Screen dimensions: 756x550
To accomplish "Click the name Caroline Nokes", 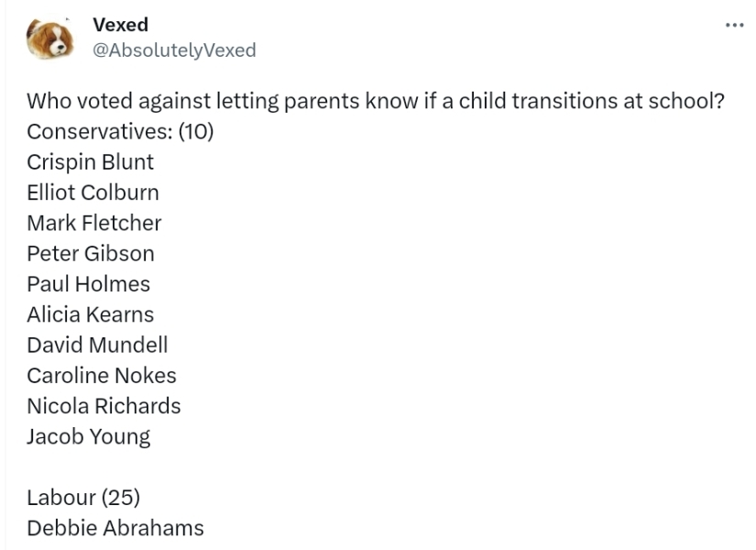I will coord(102,375).
